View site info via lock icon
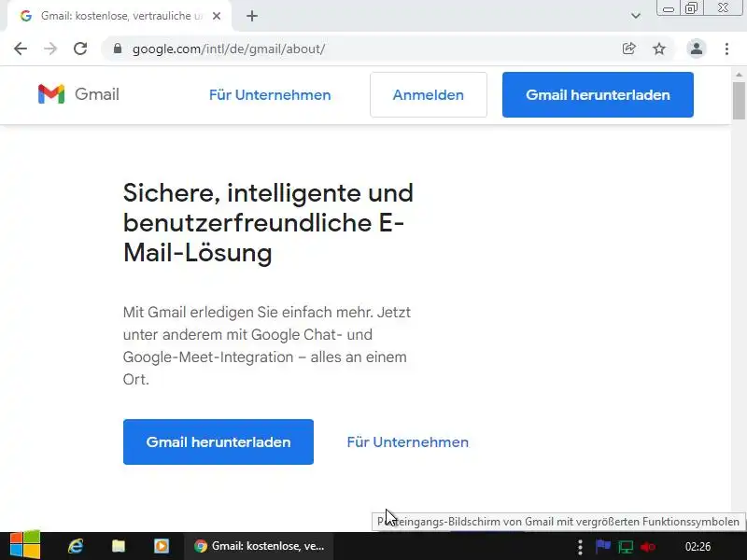The image size is (747, 560). pos(118,49)
